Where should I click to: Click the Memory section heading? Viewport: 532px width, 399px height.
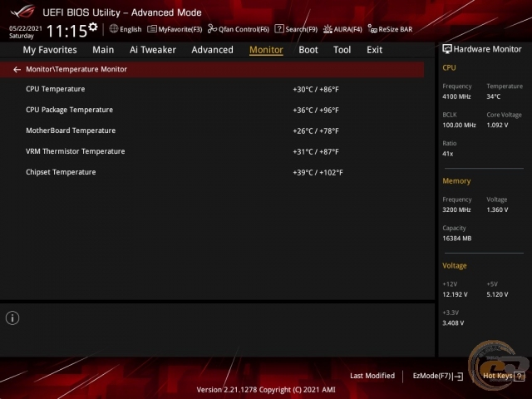(456, 181)
